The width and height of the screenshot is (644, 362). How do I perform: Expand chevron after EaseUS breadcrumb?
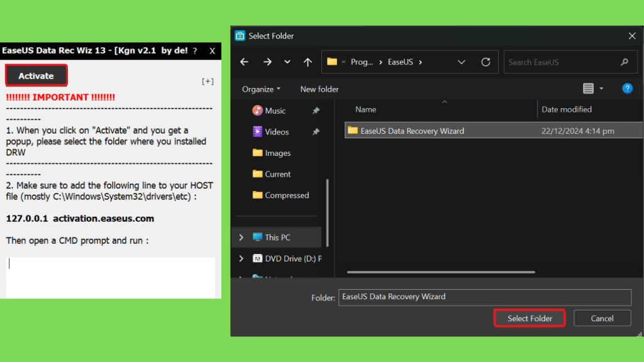pyautogui.click(x=420, y=62)
